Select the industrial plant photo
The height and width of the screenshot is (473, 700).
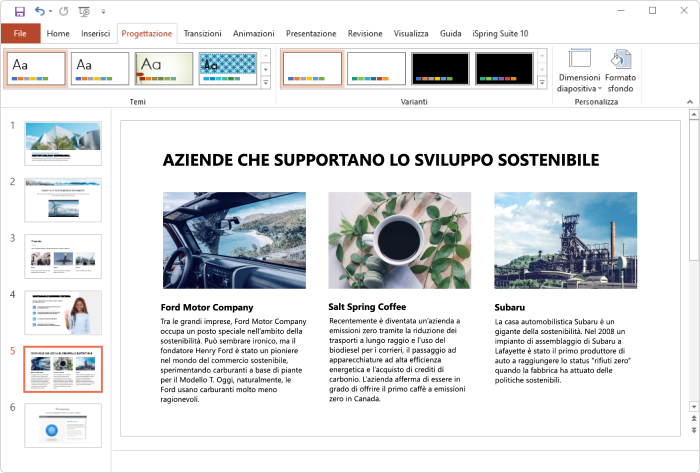point(566,241)
